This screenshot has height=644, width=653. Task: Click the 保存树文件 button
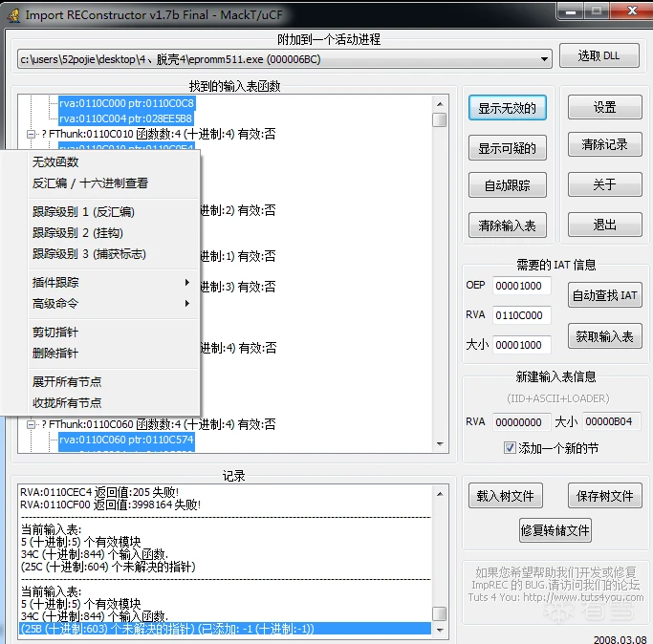604,495
